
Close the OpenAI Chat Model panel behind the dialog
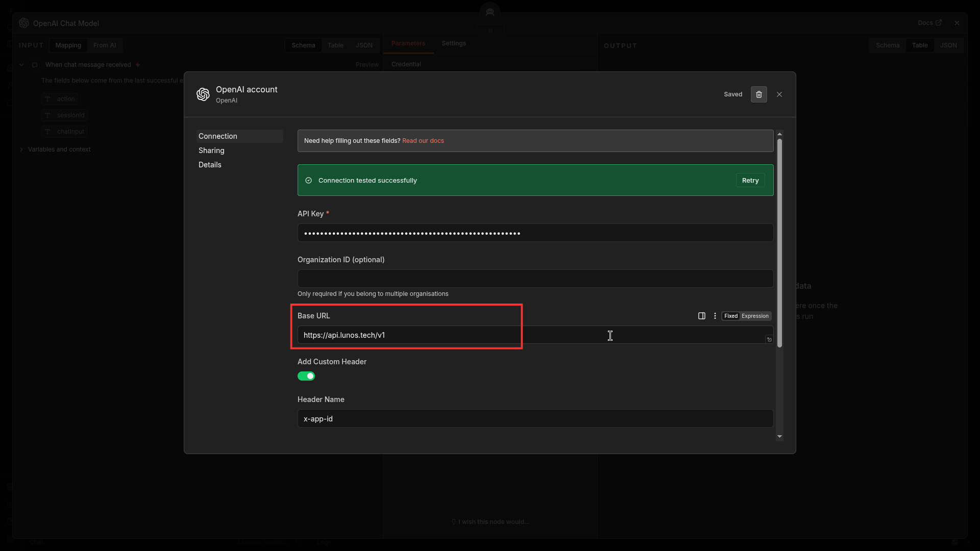point(957,23)
